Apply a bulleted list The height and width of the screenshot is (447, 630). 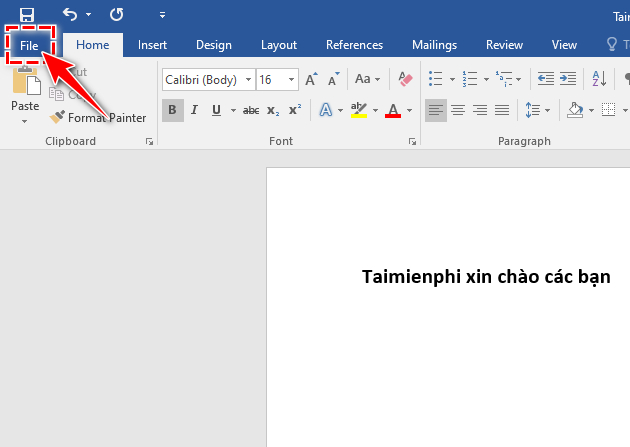[x=436, y=79]
